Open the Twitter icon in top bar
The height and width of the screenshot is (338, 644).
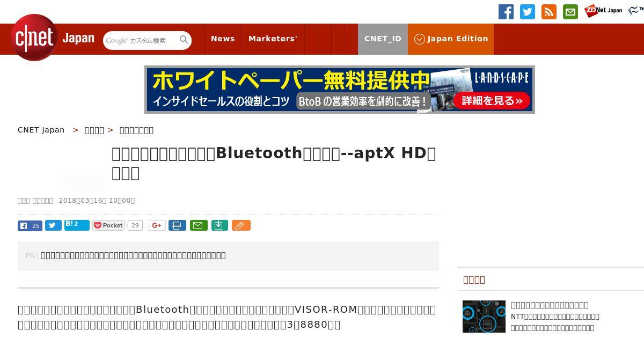coord(528,12)
